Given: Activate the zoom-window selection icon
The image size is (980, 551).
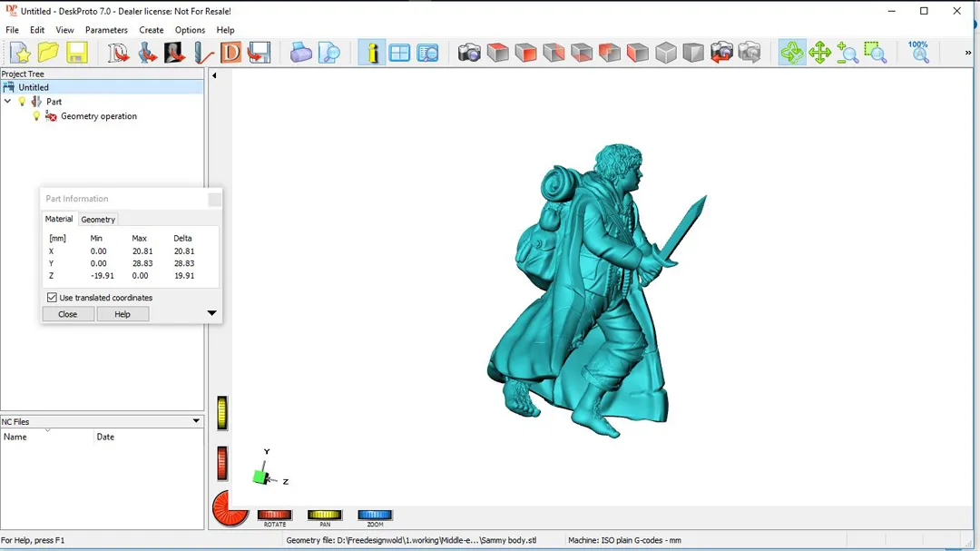Looking at the screenshot, I should 876,53.
